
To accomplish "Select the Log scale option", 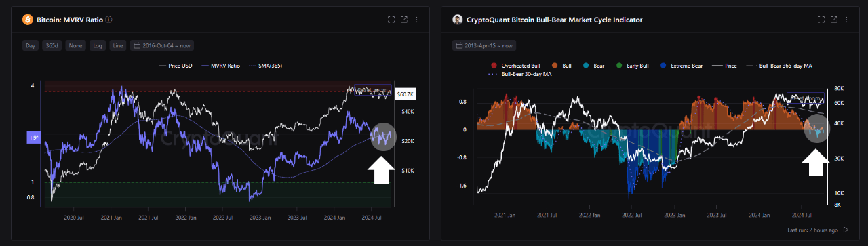I will [98, 45].
